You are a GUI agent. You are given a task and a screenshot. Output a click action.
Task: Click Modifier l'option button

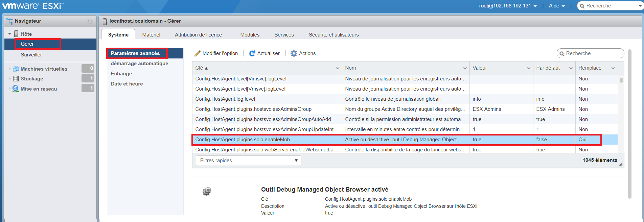click(216, 53)
